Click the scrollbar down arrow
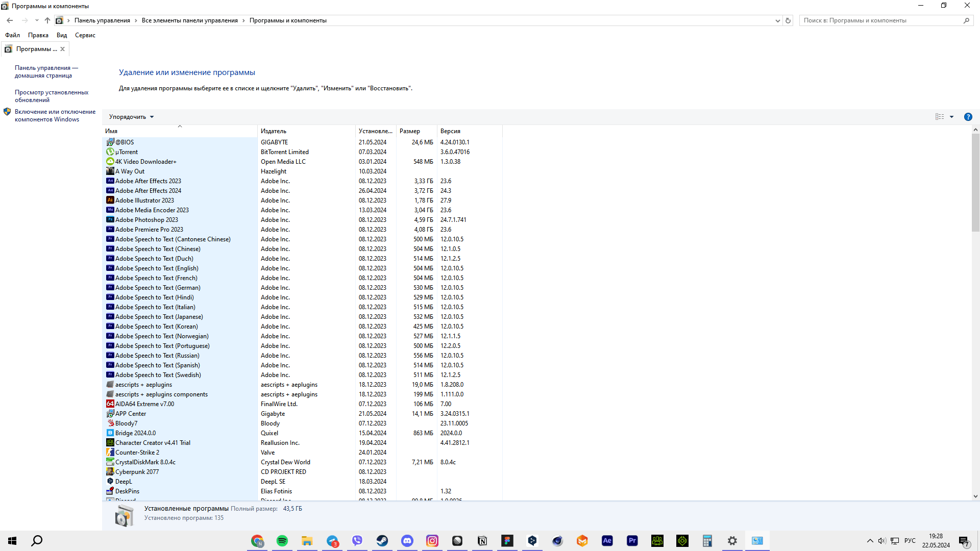Screen dimensions: 980x551 pos(975,496)
